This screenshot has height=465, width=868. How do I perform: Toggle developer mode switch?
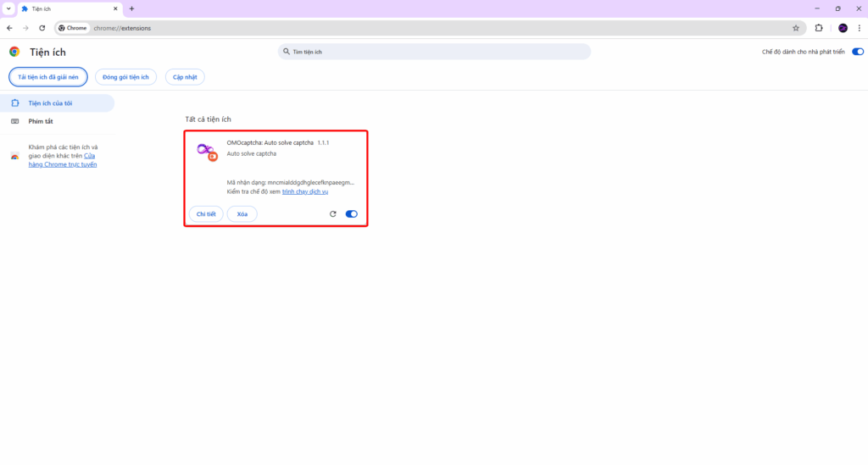pos(858,52)
